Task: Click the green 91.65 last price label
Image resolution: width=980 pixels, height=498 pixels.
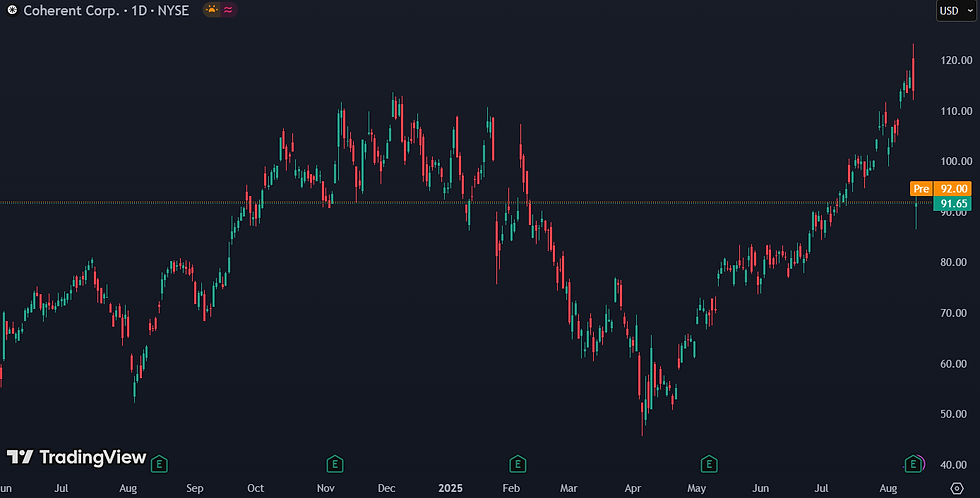Action: point(952,204)
